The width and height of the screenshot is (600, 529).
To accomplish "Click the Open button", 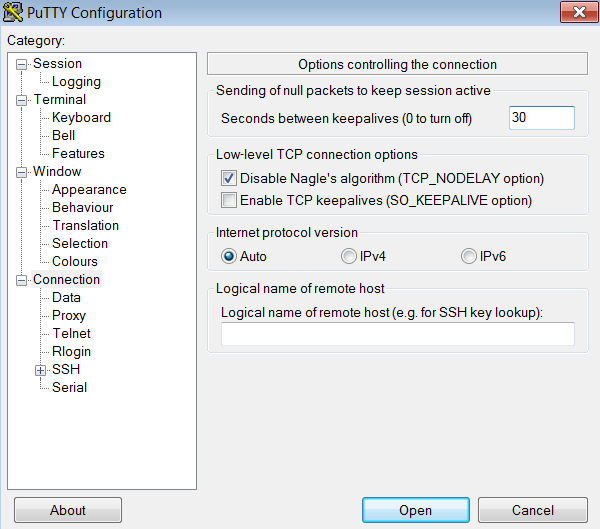I will click(416, 510).
